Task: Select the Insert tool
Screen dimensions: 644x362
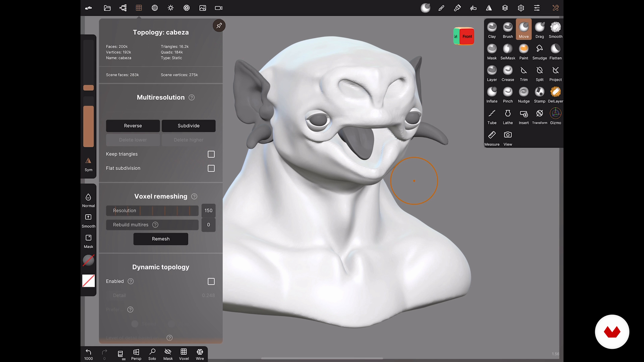Action: [523, 116]
